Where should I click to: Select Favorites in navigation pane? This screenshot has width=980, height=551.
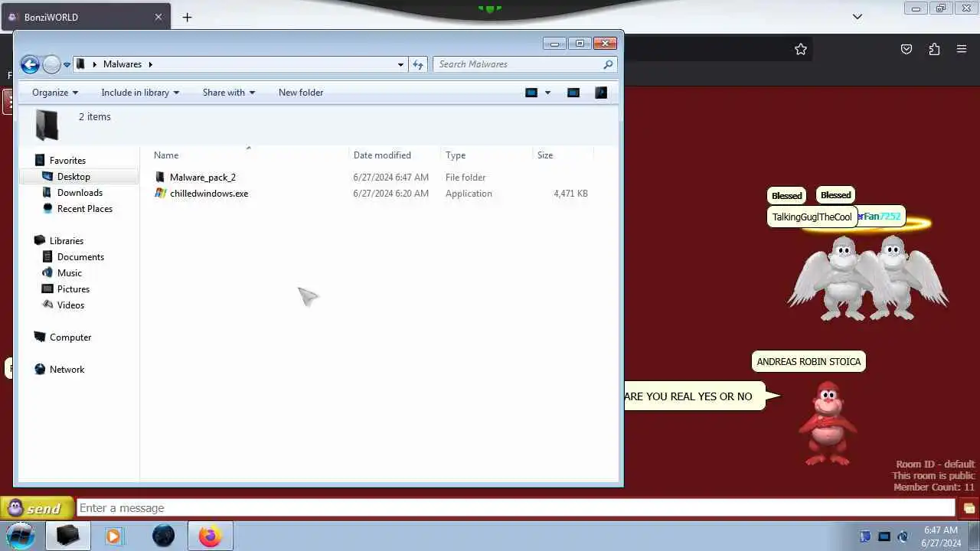67,161
